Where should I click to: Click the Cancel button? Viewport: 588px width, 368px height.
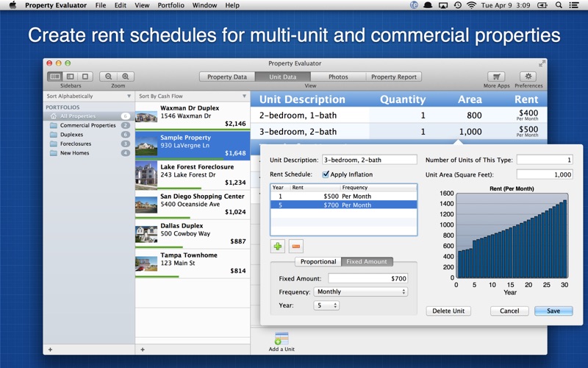(x=509, y=311)
